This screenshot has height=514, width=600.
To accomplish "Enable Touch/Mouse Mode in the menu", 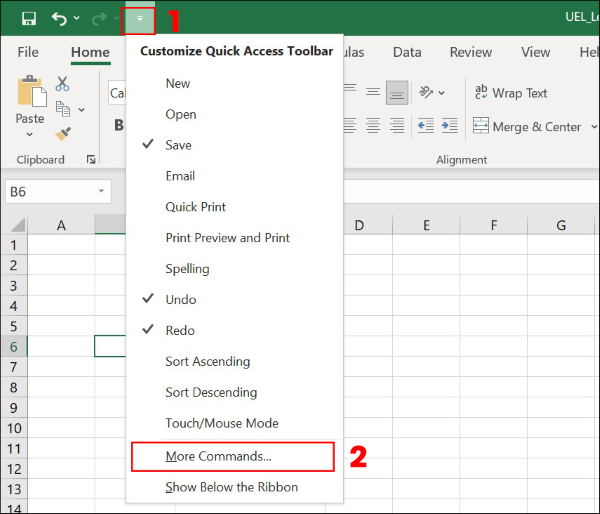I will [x=234, y=423].
